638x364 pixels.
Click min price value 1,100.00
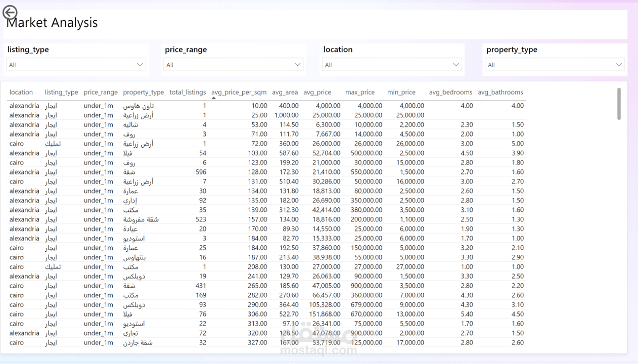(x=412, y=219)
